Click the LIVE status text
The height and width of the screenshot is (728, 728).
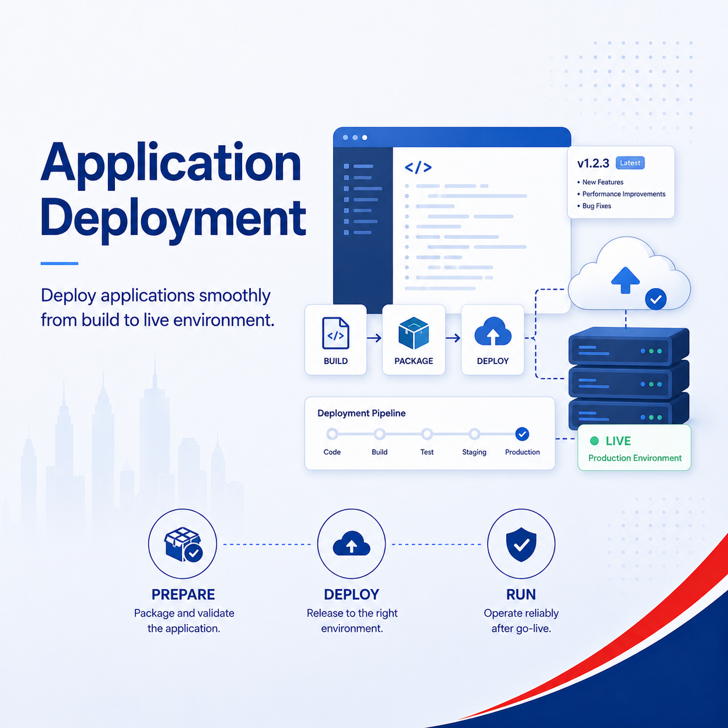pyautogui.click(x=618, y=441)
